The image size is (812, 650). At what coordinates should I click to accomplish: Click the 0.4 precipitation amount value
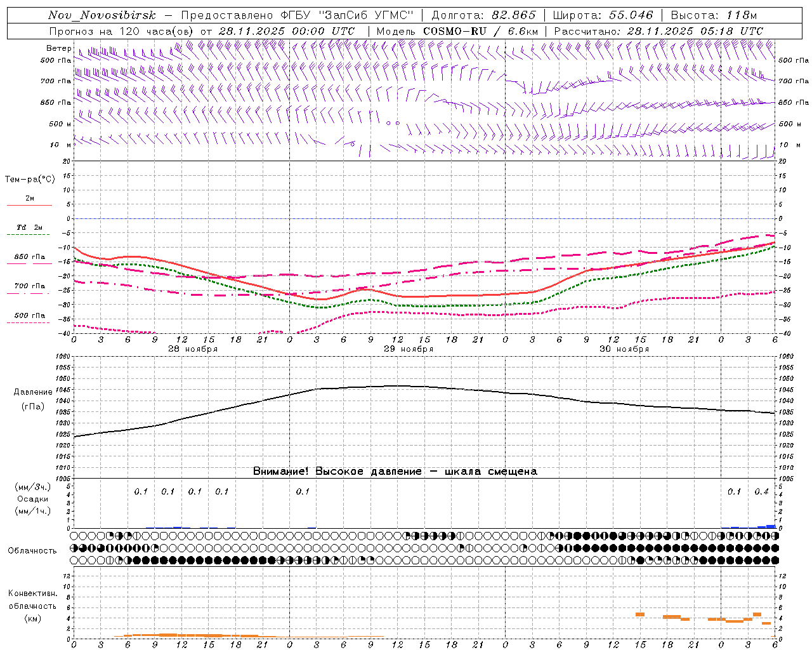click(x=761, y=491)
